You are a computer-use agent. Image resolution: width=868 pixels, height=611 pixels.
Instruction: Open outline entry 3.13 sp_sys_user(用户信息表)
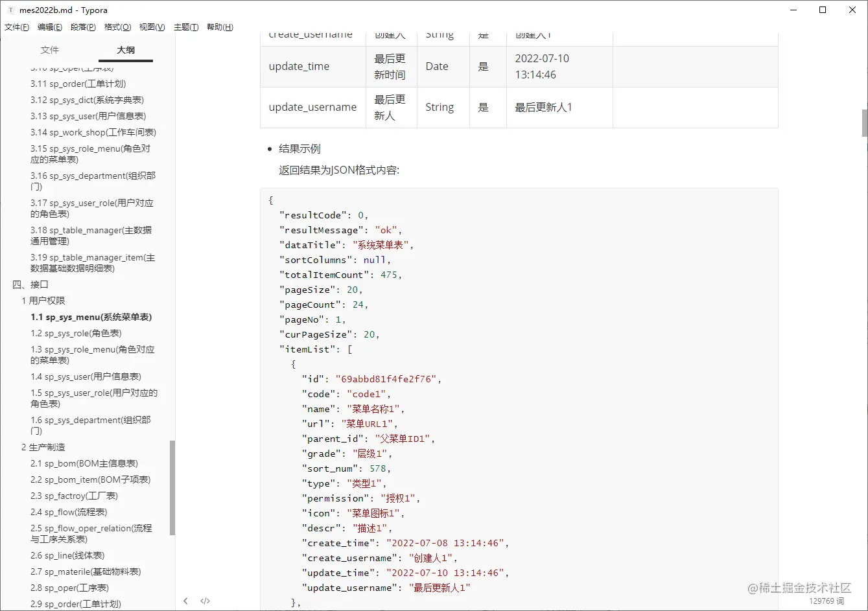(88, 116)
